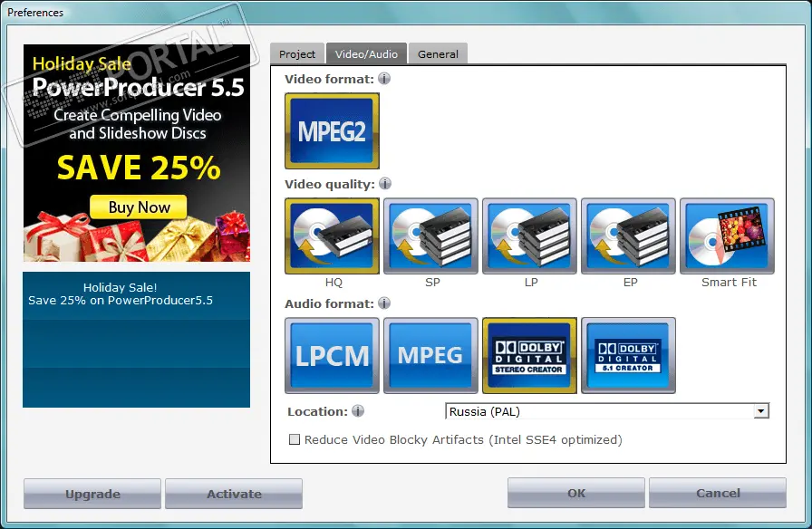812x529 pixels.
Task: Click Buy Now in the PowerProducer ad
Action: click(x=139, y=207)
